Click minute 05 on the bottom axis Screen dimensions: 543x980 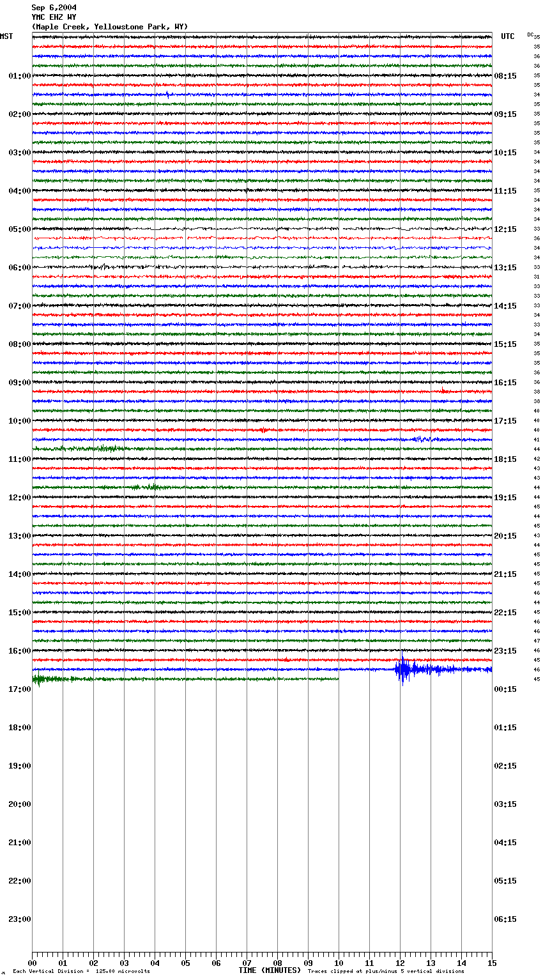pyautogui.click(x=185, y=963)
